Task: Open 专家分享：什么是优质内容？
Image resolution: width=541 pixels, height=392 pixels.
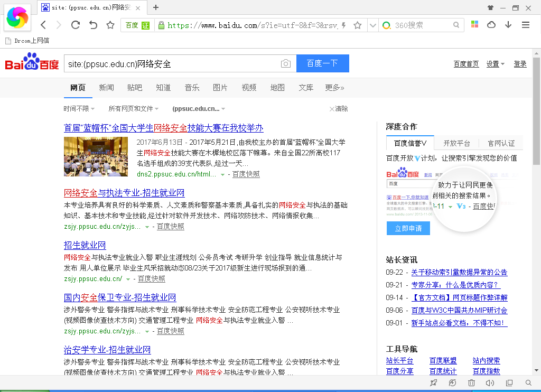Action: (455, 285)
